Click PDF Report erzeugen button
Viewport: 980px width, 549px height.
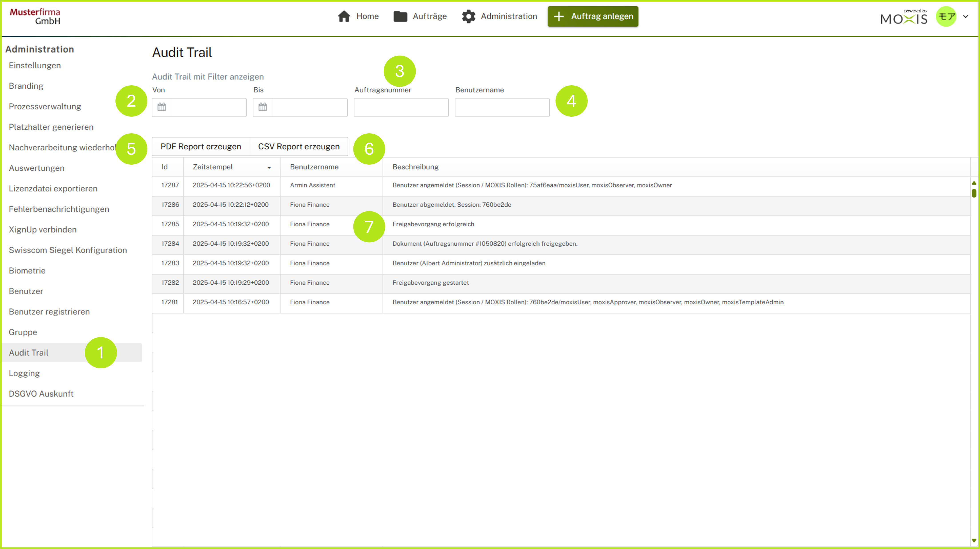[x=200, y=147]
